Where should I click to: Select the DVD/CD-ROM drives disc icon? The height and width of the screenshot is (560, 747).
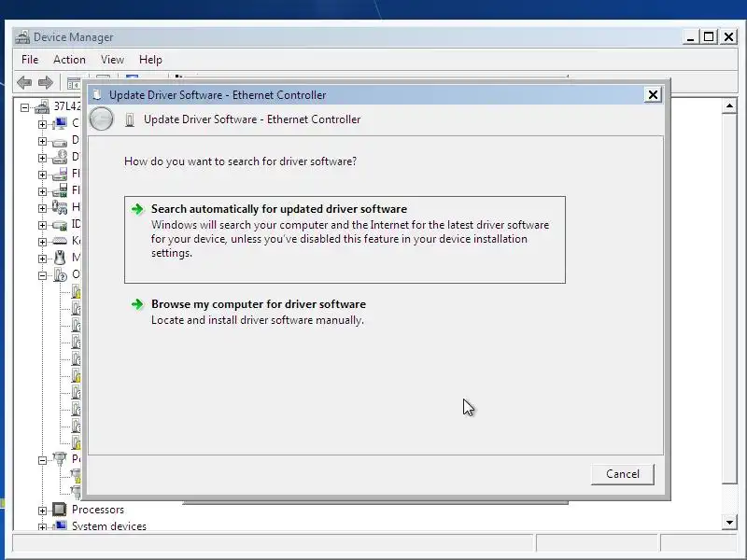[x=60, y=157]
